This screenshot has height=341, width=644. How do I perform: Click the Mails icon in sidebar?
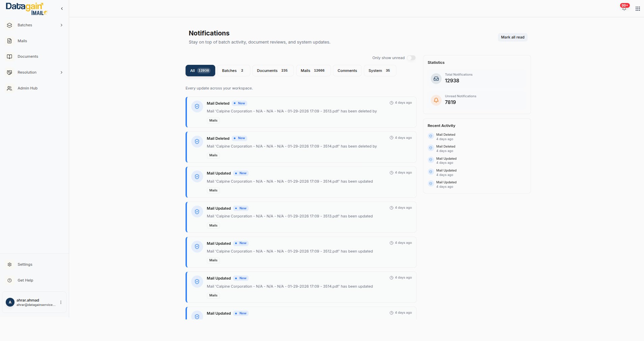(x=9, y=41)
